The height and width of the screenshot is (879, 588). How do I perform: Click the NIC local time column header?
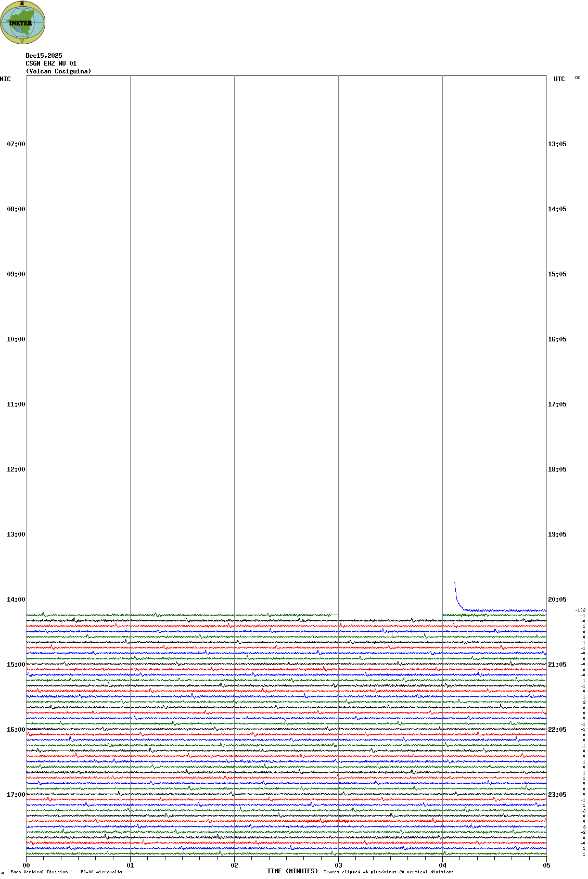coord(5,79)
